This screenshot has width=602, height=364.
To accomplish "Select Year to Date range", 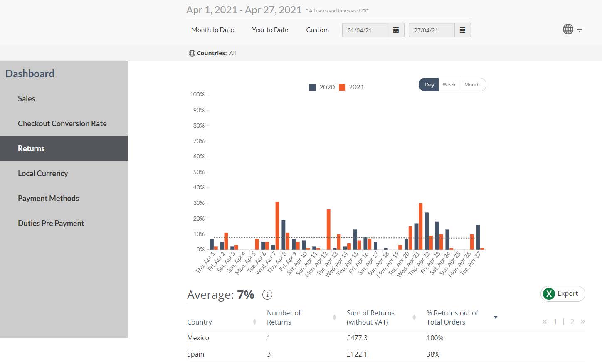I will [x=270, y=30].
